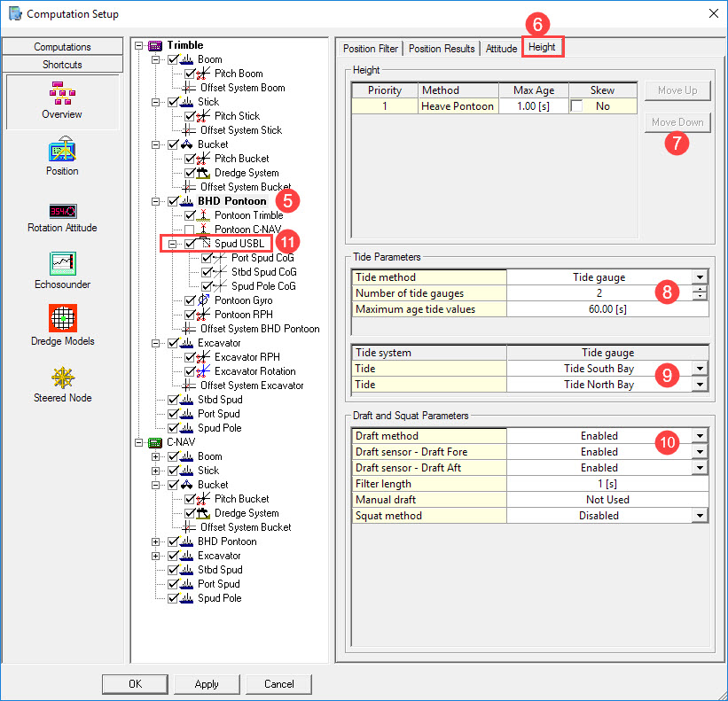Switch to the Attitude tab
Screen dimensions: 728x701
tap(501, 49)
